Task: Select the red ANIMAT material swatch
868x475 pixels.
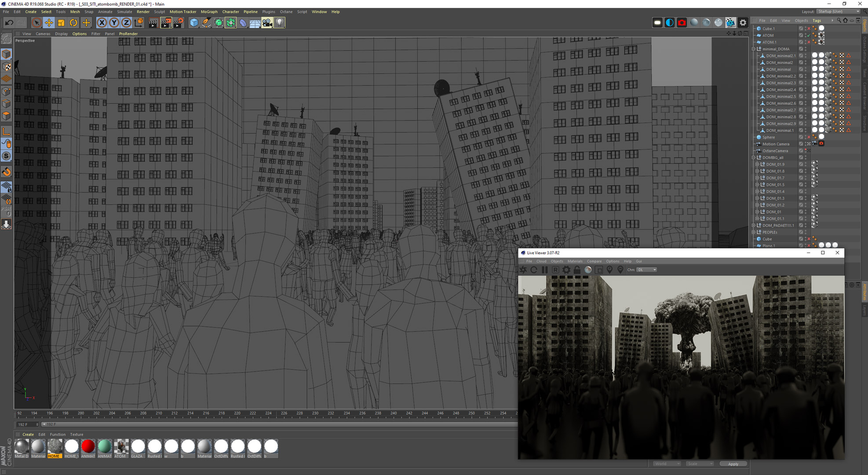Action: point(88,446)
